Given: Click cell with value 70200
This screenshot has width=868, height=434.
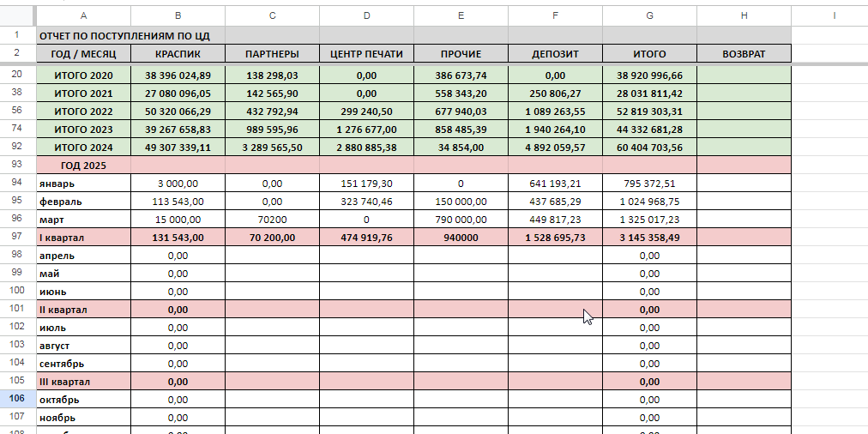Looking at the screenshot, I should click(x=273, y=220).
